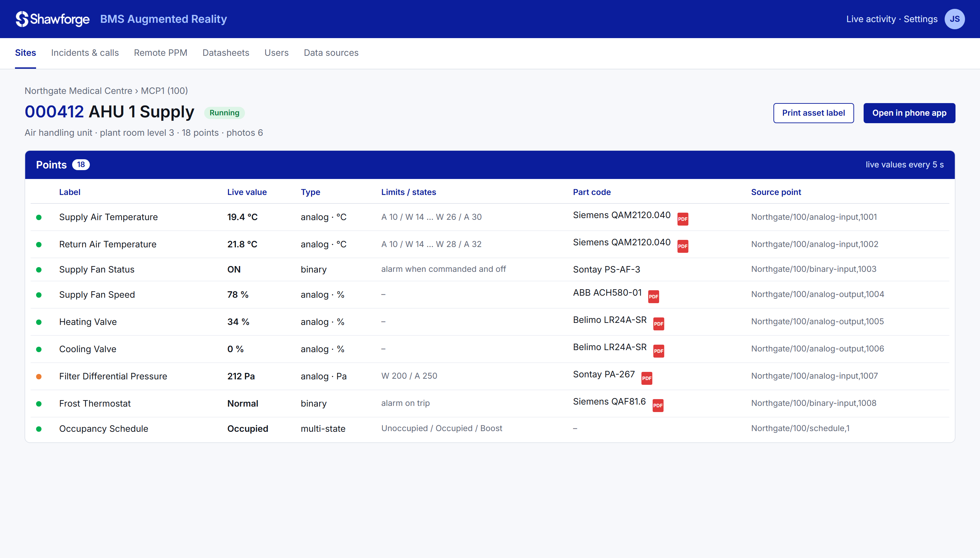980x558 pixels.
Task: Click the Sontay PS-AF-3 part code
Action: point(606,269)
